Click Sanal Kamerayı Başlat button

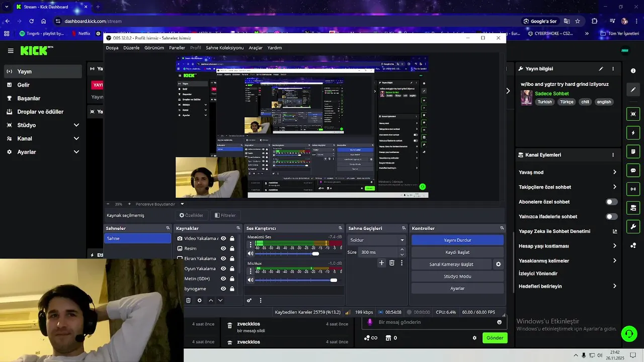coord(451,264)
